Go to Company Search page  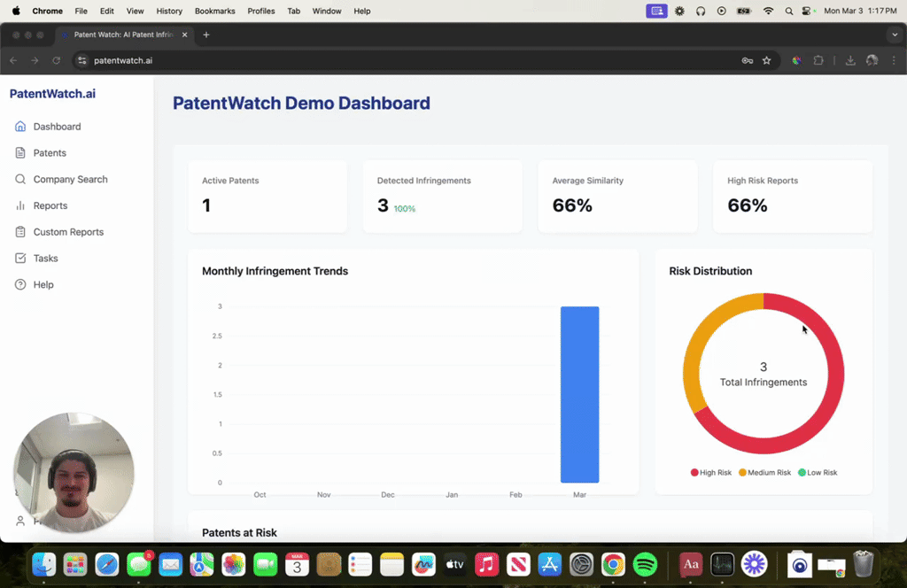[71, 179]
